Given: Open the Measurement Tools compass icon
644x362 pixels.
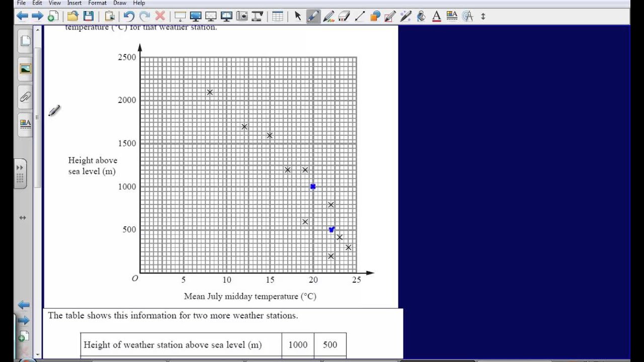Looking at the screenshot, I should 467,16.
